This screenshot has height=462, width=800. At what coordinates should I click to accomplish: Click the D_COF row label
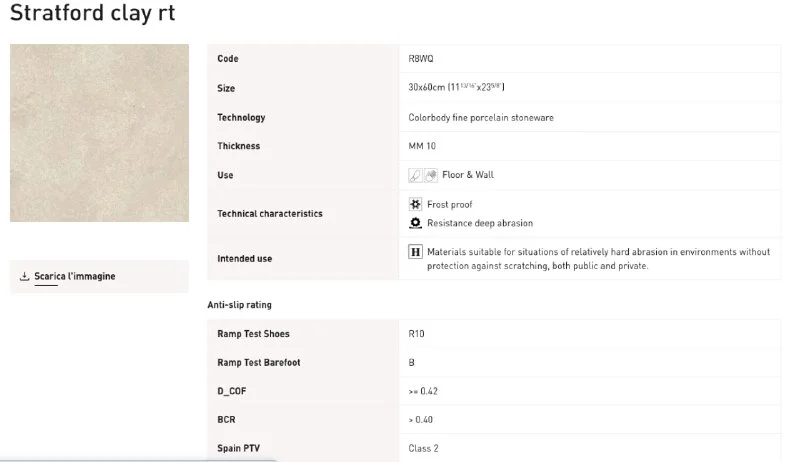point(231,391)
